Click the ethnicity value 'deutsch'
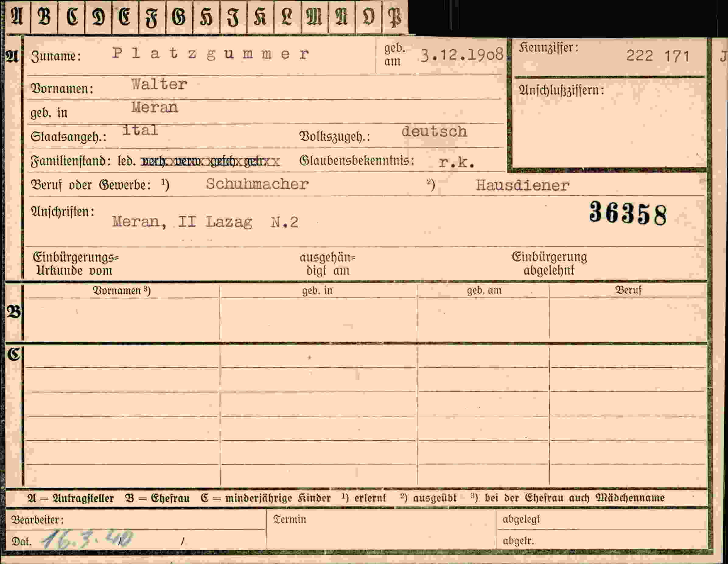This screenshot has height=564, width=728. click(434, 131)
